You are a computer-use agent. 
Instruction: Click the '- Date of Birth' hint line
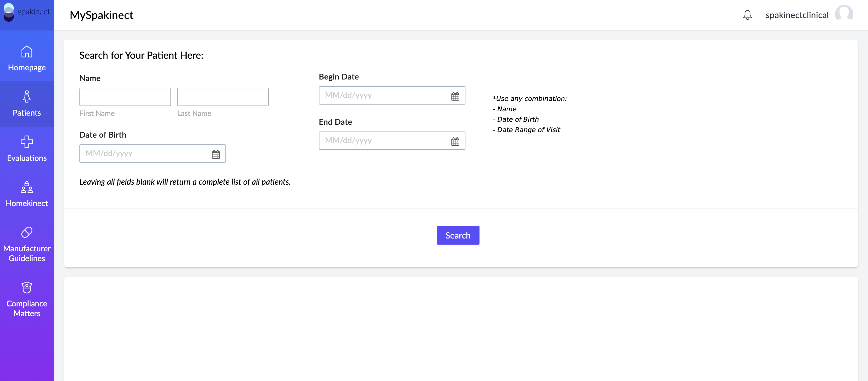pyautogui.click(x=516, y=120)
